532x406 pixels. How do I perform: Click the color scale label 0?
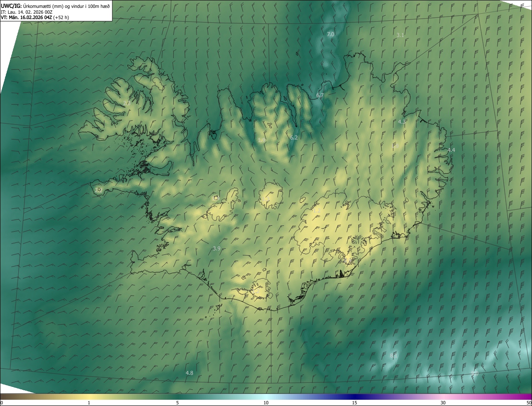1,403
